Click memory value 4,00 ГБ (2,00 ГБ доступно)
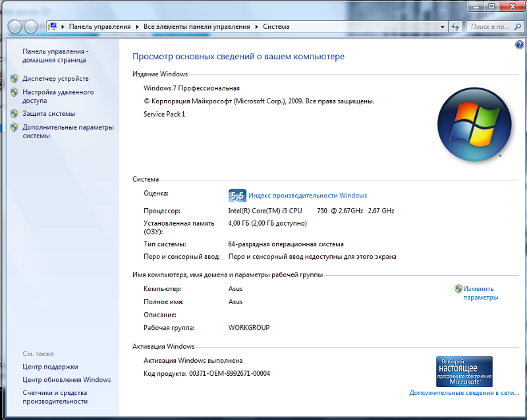Screen dimensions: 527x420 click(x=267, y=223)
